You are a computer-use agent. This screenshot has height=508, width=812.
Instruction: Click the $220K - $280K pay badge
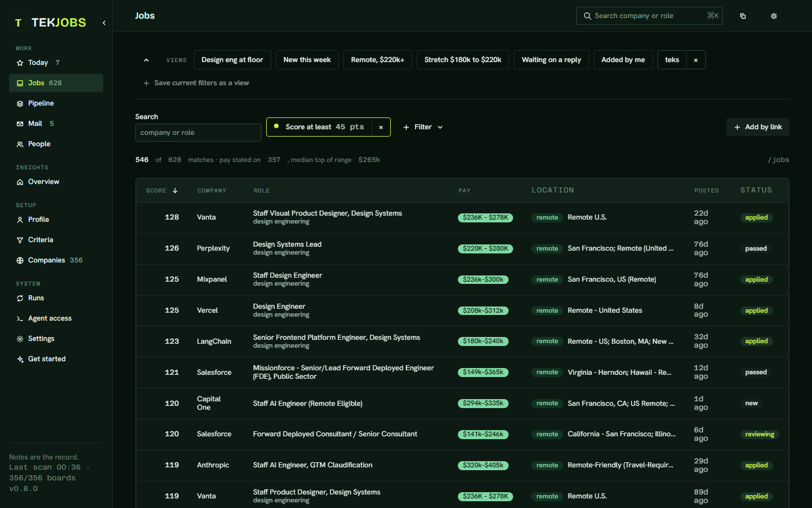(x=486, y=248)
